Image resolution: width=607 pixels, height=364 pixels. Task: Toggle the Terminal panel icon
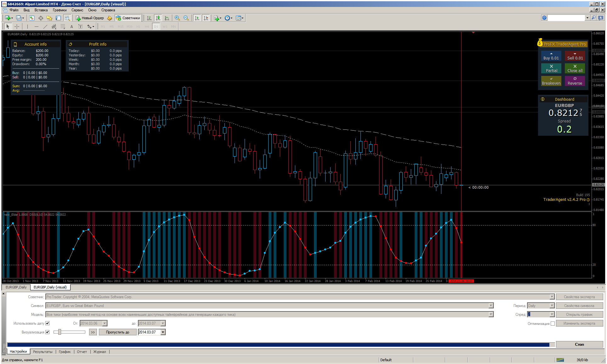[x=58, y=18]
